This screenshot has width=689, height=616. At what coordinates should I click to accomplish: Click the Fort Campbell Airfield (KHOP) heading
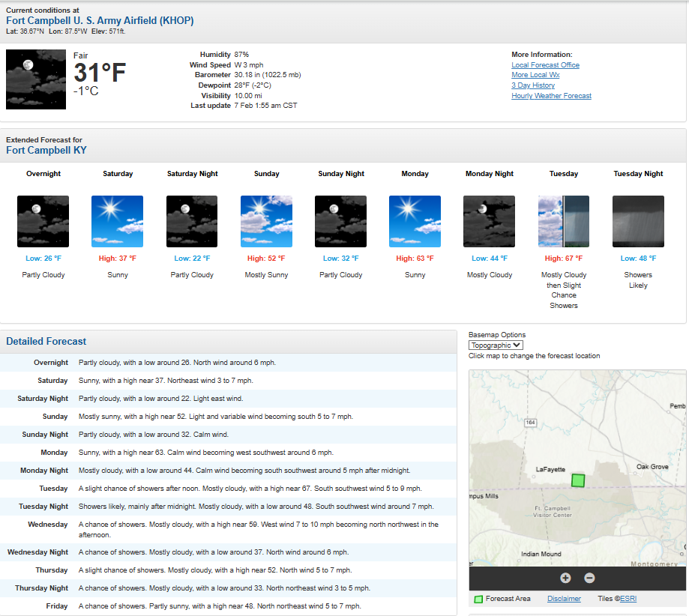pos(100,21)
